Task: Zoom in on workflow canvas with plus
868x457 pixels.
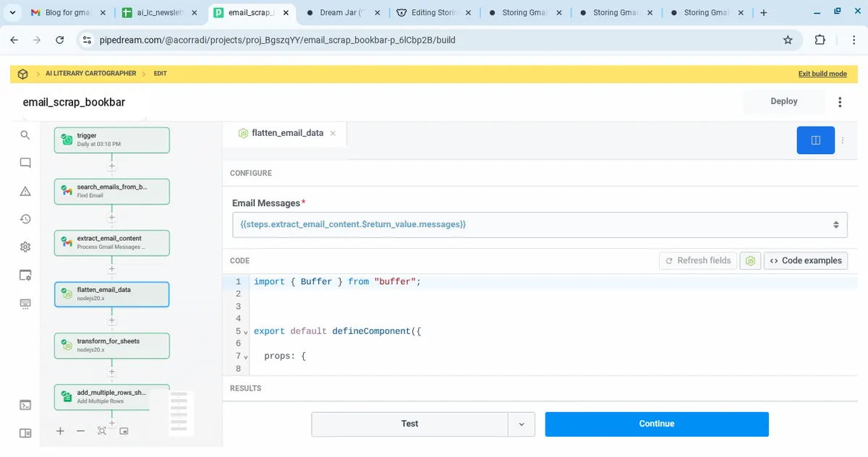Action: coord(60,431)
